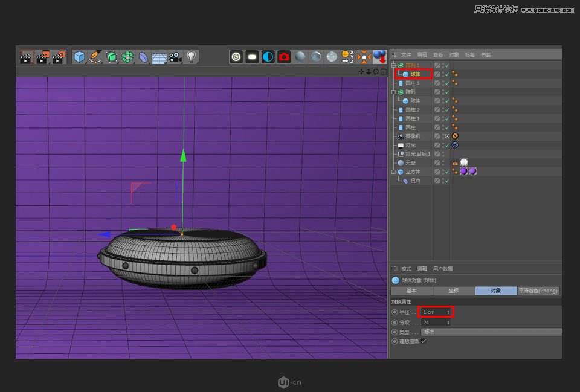Viewport: 580px width, 392px height.
Task: Click the 基本 button in the attributes panel
Action: 413,290
